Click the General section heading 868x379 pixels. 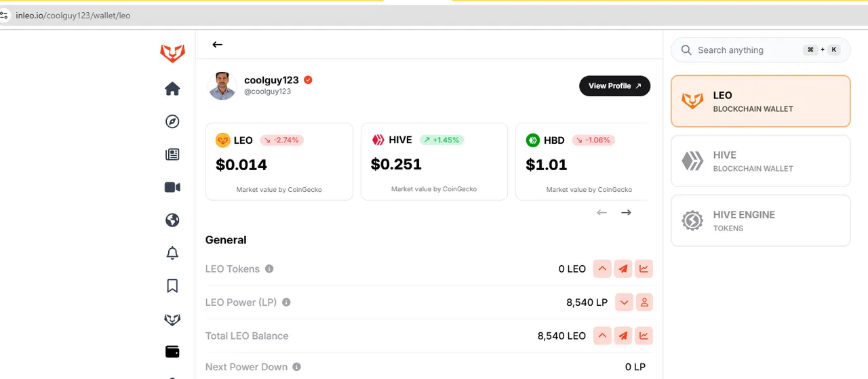(x=226, y=240)
